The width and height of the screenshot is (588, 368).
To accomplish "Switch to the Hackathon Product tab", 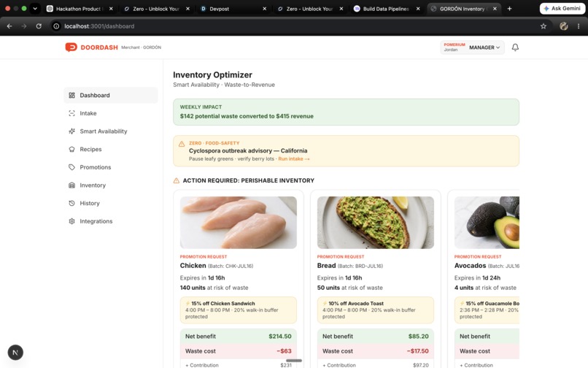I will (80, 9).
